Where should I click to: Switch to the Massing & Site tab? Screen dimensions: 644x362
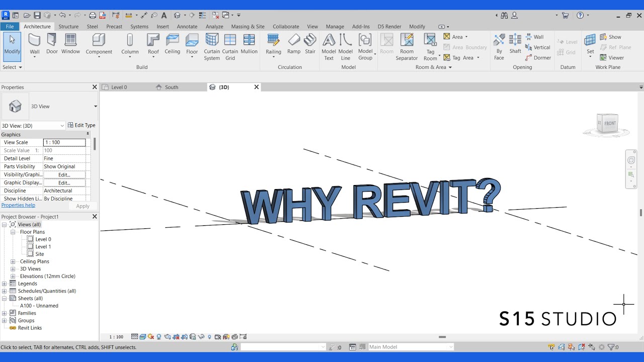(x=248, y=27)
